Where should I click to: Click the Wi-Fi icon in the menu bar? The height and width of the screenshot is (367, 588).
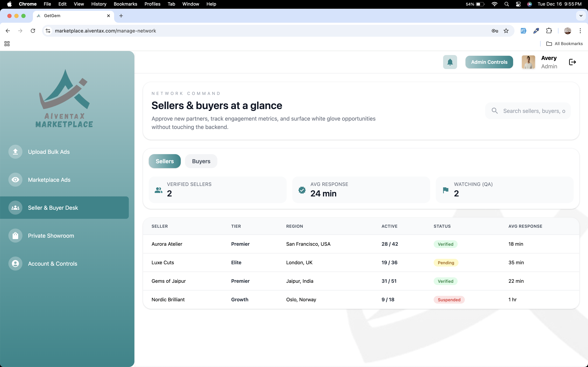click(x=494, y=4)
